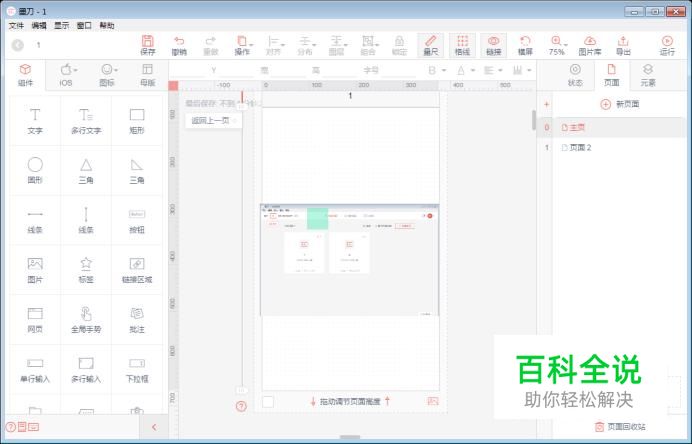Select 页面 2 in the page list
Image resolution: width=692 pixels, height=444 pixels.
(611, 147)
